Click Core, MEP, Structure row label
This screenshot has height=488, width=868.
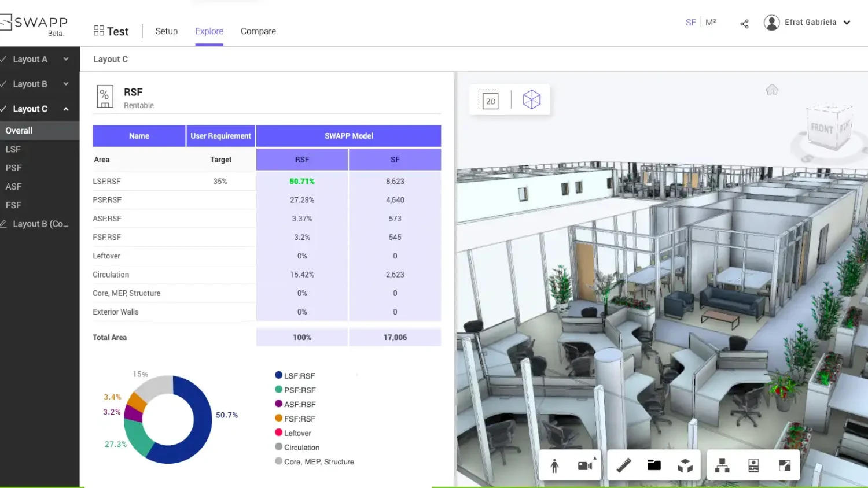click(127, 293)
